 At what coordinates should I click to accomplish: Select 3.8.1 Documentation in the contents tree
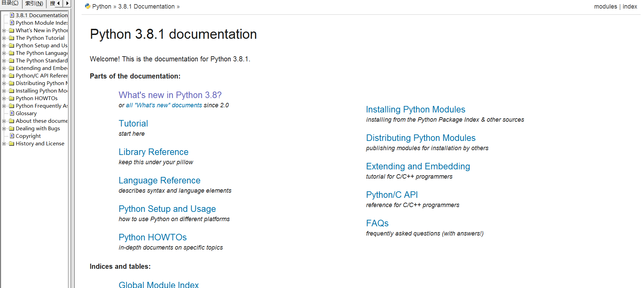pos(41,15)
